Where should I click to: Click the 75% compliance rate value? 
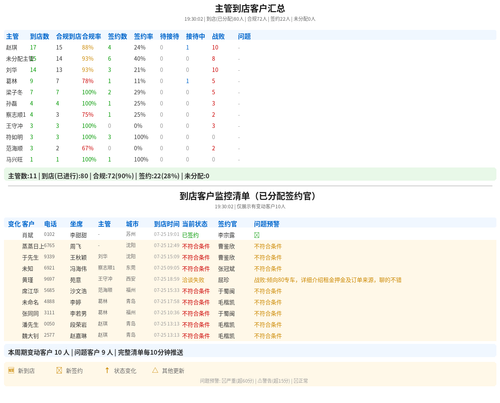pos(88,115)
